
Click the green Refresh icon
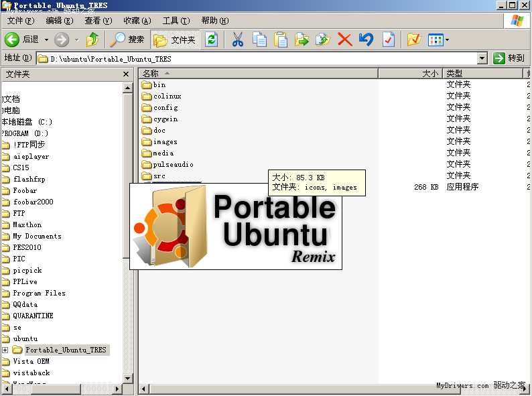[x=212, y=40]
